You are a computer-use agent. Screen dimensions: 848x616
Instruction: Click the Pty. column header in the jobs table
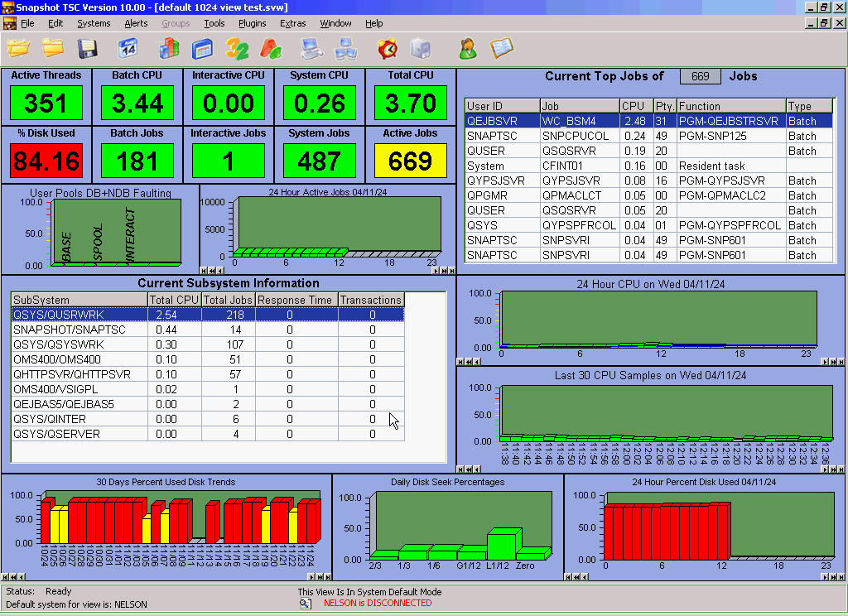point(664,106)
